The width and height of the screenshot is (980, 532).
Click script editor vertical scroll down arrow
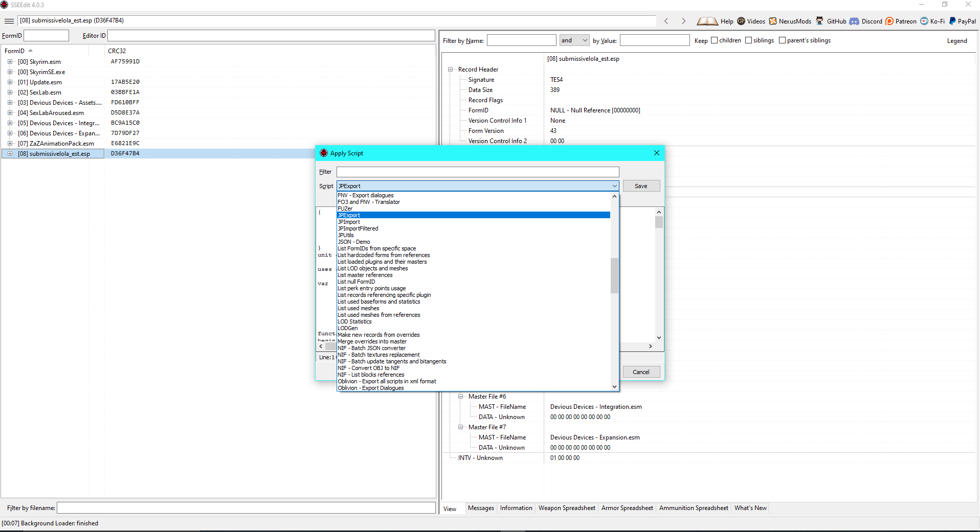659,337
